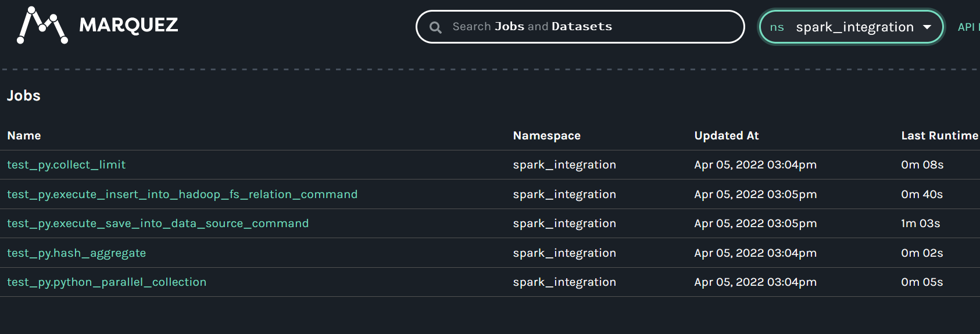This screenshot has width=980, height=334.
Task: Click the 0m 40s runtime value
Action: pos(922,195)
